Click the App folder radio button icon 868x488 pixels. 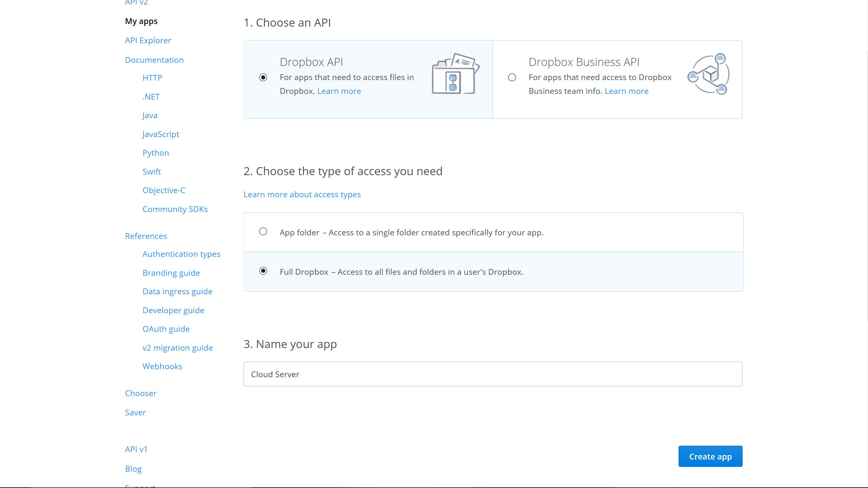coord(263,232)
